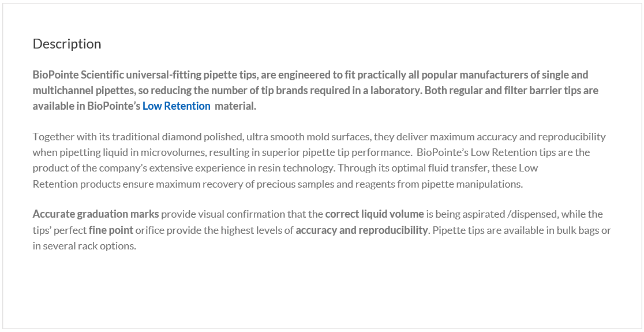Click the "optimal fluid transfer" phrase
The width and height of the screenshot is (644, 332).
[419, 169]
